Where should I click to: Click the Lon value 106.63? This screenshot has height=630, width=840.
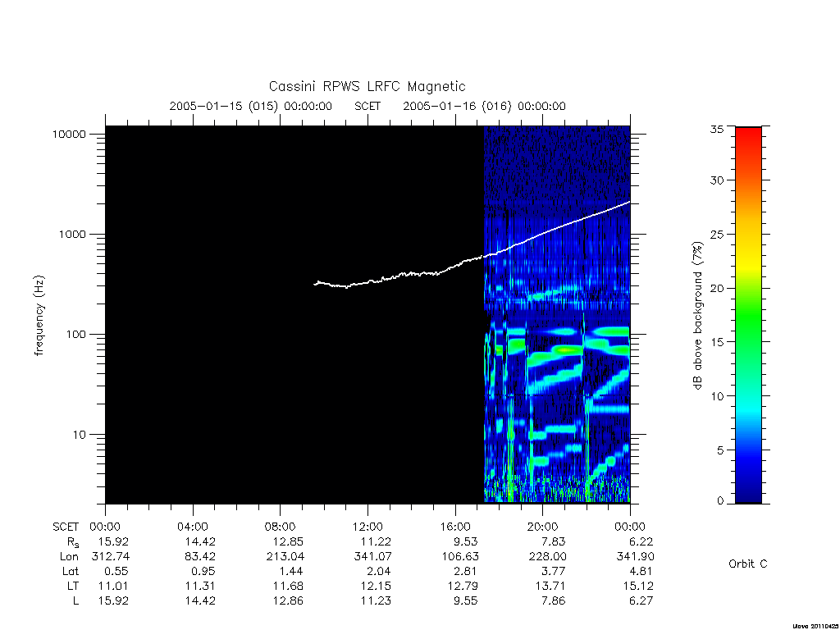coord(459,556)
